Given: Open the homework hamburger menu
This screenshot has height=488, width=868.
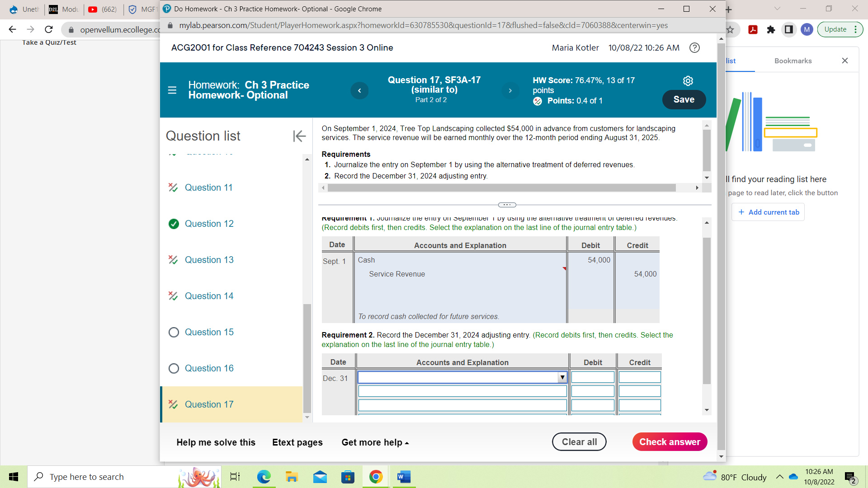Looking at the screenshot, I should pos(172,90).
